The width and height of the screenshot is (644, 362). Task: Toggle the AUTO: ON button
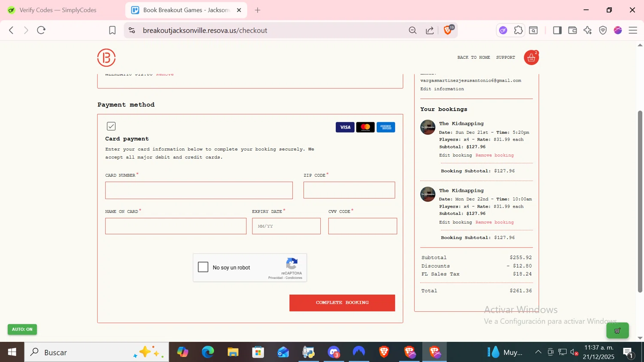[x=22, y=329]
